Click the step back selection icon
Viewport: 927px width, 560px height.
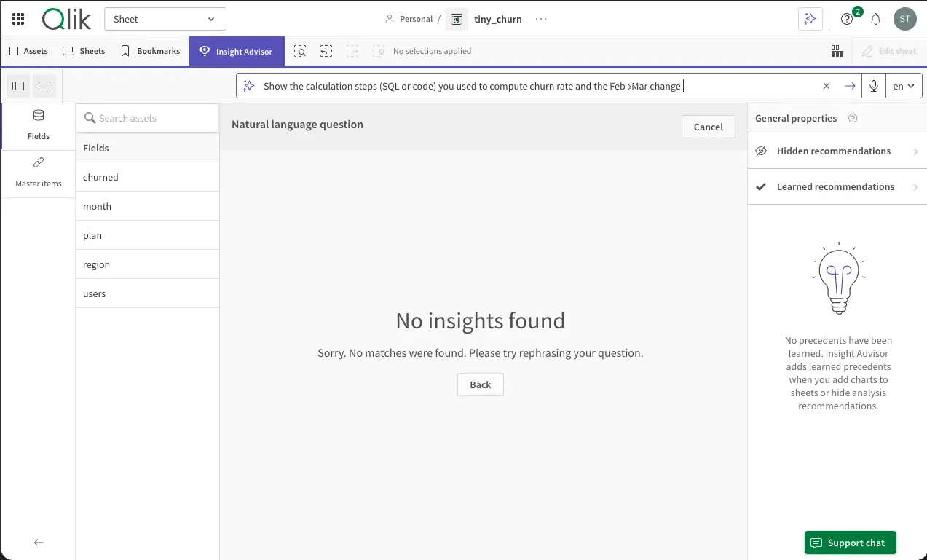(x=326, y=51)
